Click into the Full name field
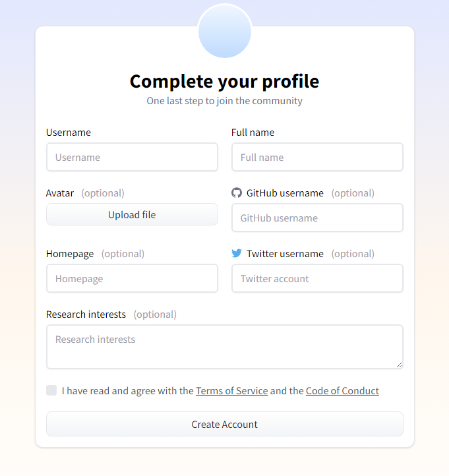 pyautogui.click(x=317, y=158)
